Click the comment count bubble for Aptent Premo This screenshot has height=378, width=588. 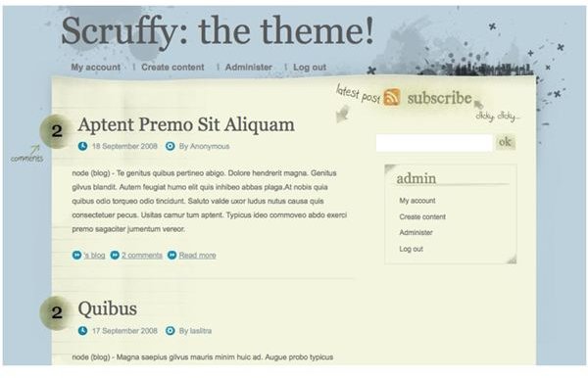pyautogui.click(x=56, y=131)
